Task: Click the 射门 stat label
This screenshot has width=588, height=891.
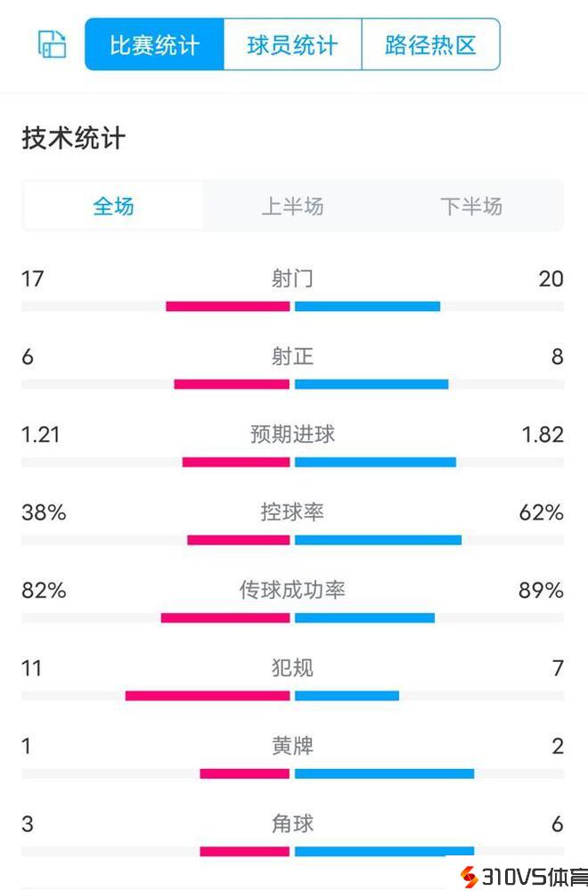Action: click(292, 279)
